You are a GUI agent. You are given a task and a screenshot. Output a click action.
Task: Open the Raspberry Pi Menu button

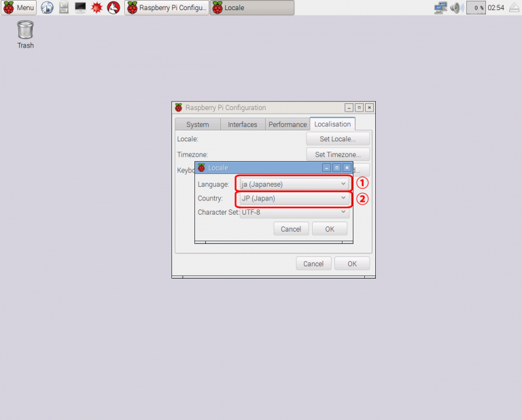19,8
